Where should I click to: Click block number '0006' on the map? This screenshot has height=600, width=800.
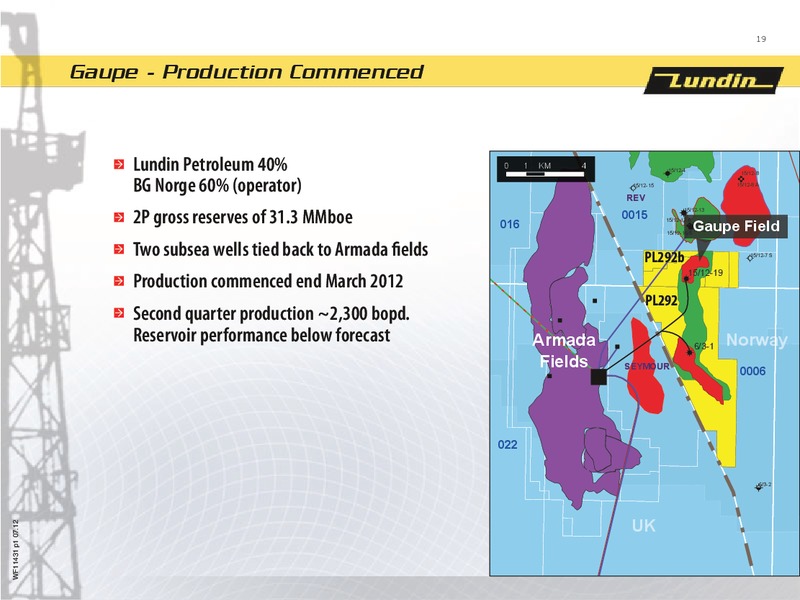coord(753,371)
